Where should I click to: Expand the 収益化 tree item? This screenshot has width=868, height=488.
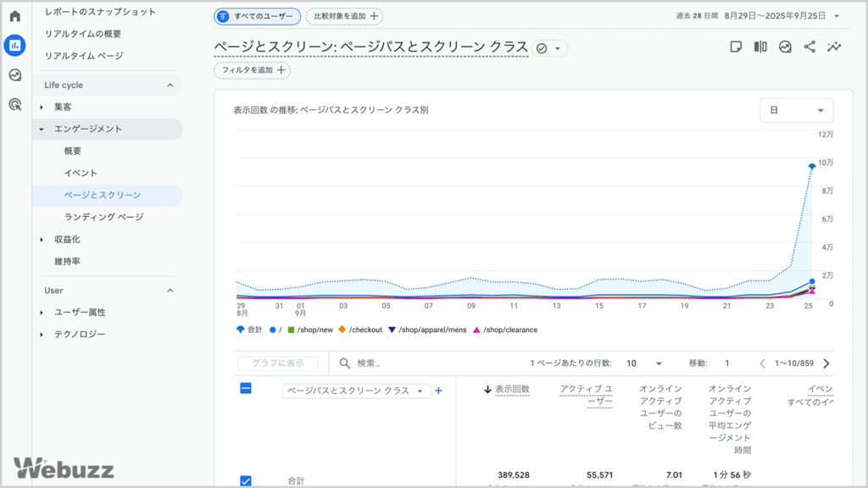coord(42,240)
